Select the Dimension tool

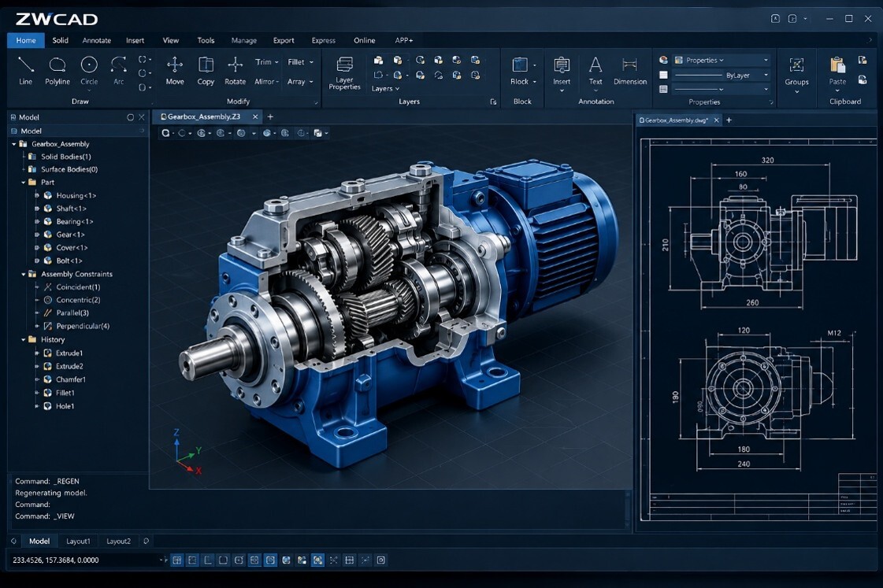pyautogui.click(x=630, y=70)
